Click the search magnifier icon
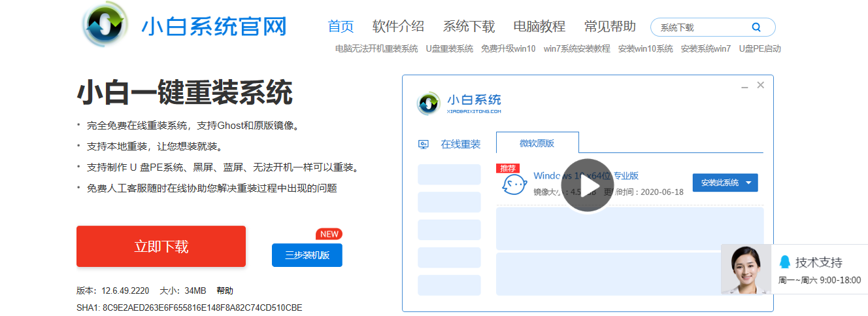Image resolution: width=868 pixels, height=316 pixels. pyautogui.click(x=756, y=27)
